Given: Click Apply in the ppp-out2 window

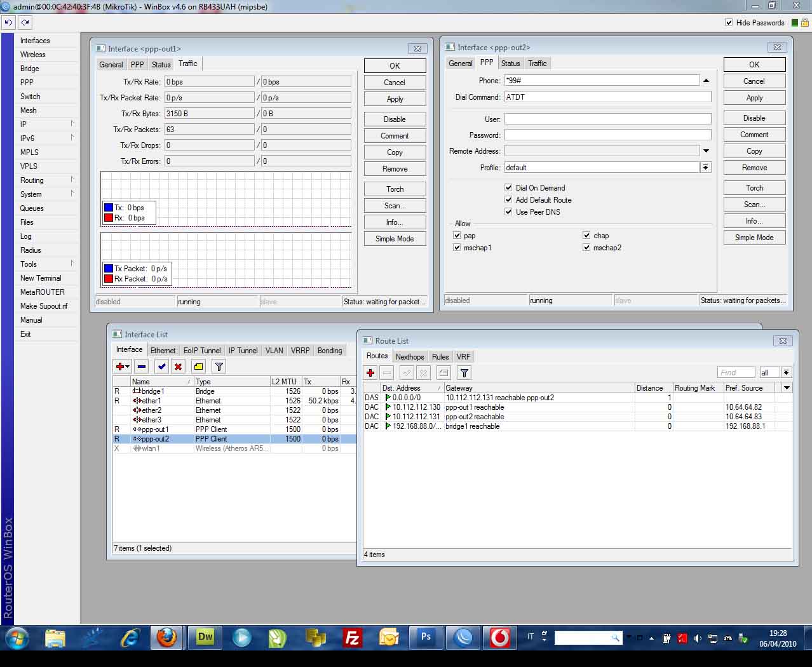Looking at the screenshot, I should [754, 98].
